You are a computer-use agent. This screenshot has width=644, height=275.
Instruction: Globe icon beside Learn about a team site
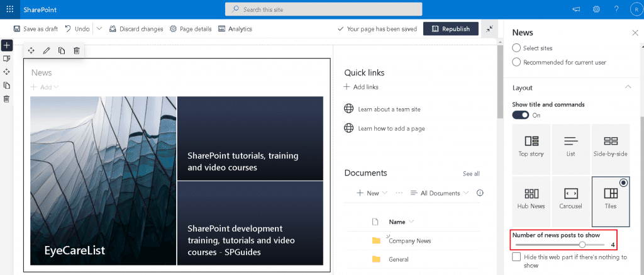348,109
